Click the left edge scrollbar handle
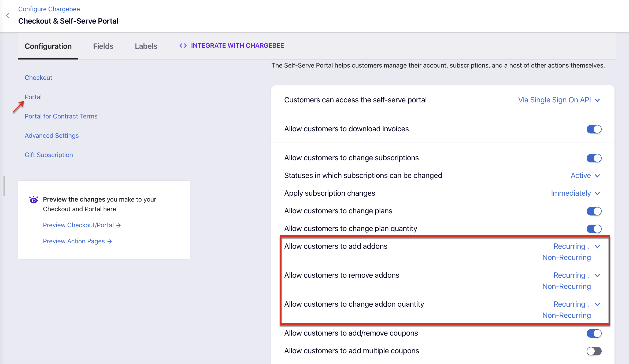 (4, 186)
